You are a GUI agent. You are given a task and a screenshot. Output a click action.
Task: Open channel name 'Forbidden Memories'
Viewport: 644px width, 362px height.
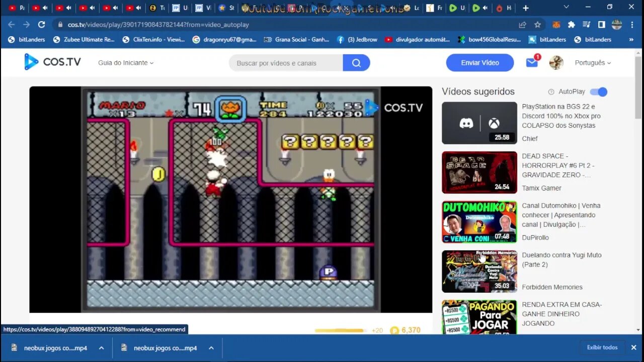point(552,287)
